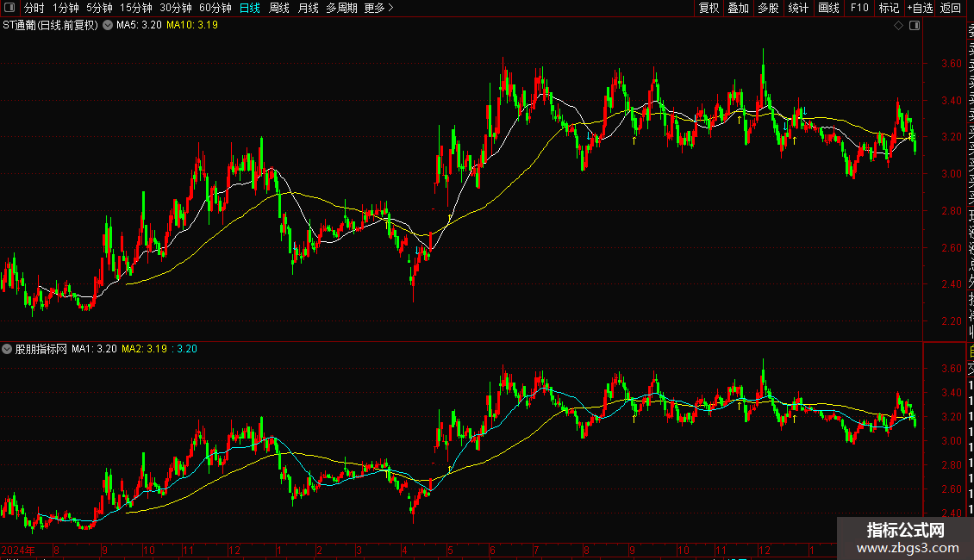Click the 2.20 price label on the main chart
Screen dimensions: 974x560
click(x=952, y=321)
